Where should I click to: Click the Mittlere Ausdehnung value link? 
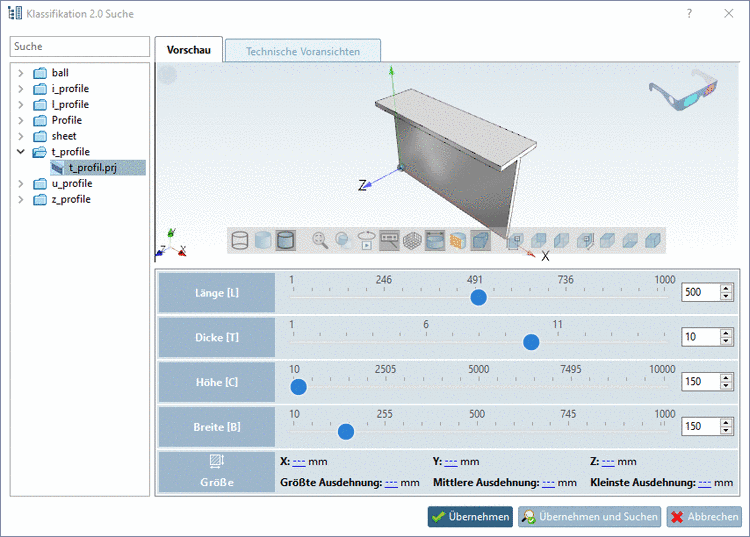click(548, 483)
